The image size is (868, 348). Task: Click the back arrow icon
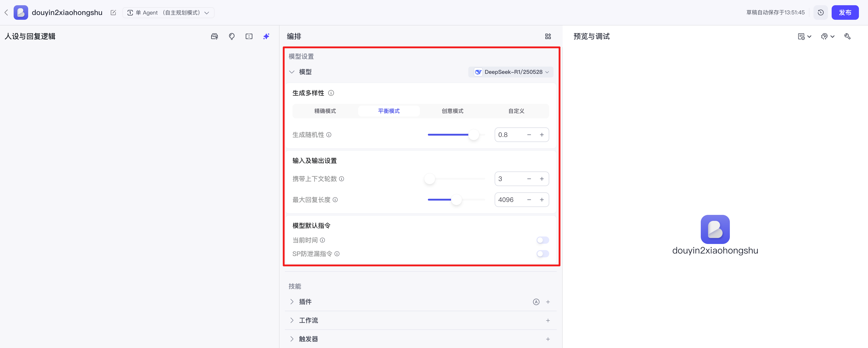(6, 12)
